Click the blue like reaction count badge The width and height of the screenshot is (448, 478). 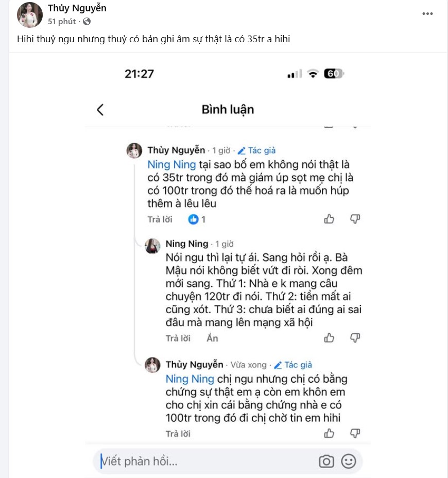tap(197, 219)
